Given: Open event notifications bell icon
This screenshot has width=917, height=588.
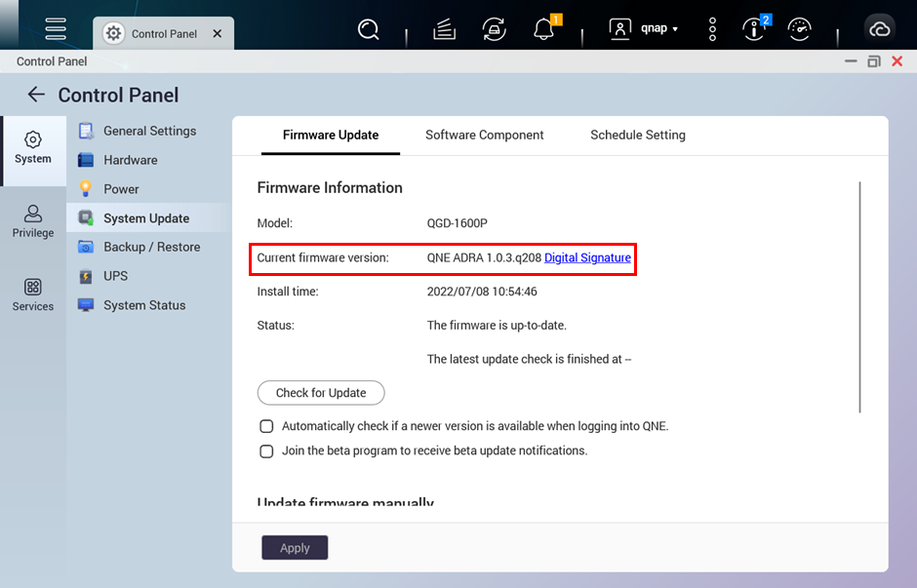Looking at the screenshot, I should click(x=544, y=28).
